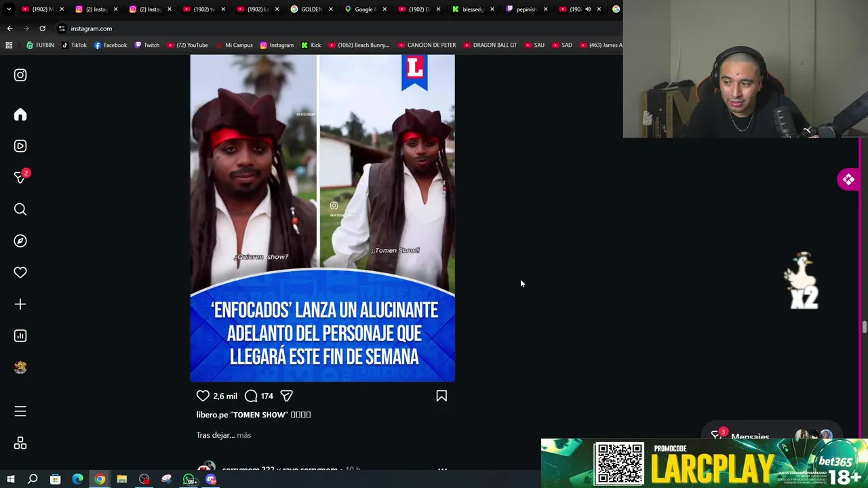The height and width of the screenshot is (488, 868).
Task: Open (72) YouTube bookmark
Action: (x=187, y=45)
